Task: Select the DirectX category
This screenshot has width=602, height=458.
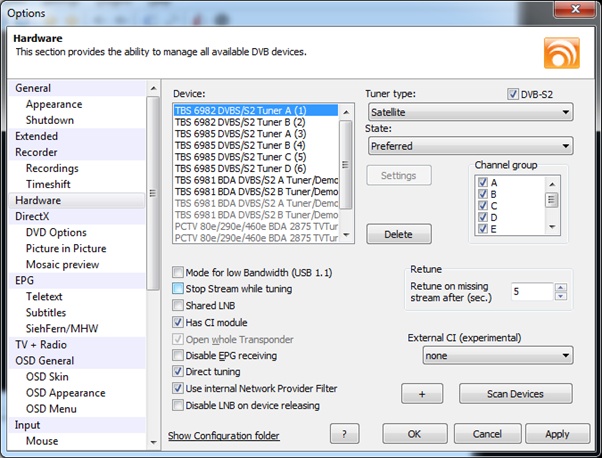Action: [x=77, y=217]
